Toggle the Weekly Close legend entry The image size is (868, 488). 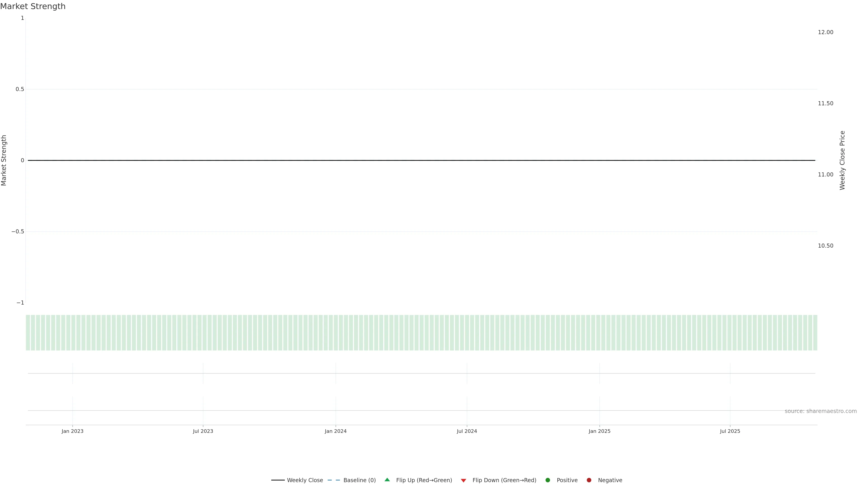coord(305,480)
